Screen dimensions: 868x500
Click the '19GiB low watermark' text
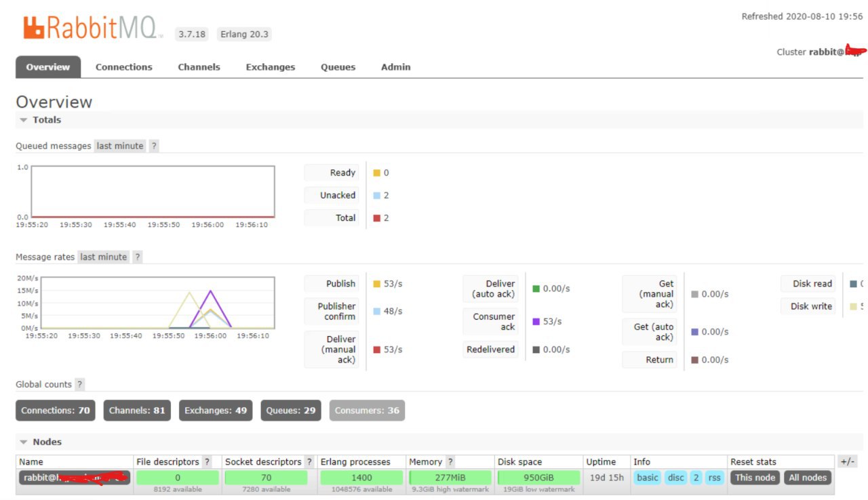pos(539,489)
